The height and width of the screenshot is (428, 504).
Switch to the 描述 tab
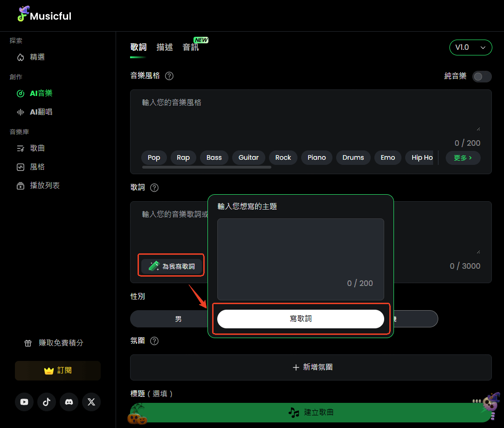(x=165, y=47)
